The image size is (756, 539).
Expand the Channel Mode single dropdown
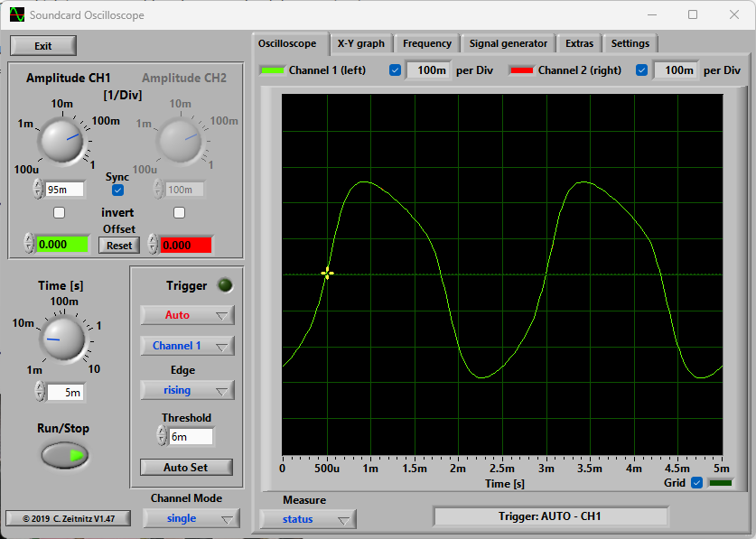tap(191, 518)
